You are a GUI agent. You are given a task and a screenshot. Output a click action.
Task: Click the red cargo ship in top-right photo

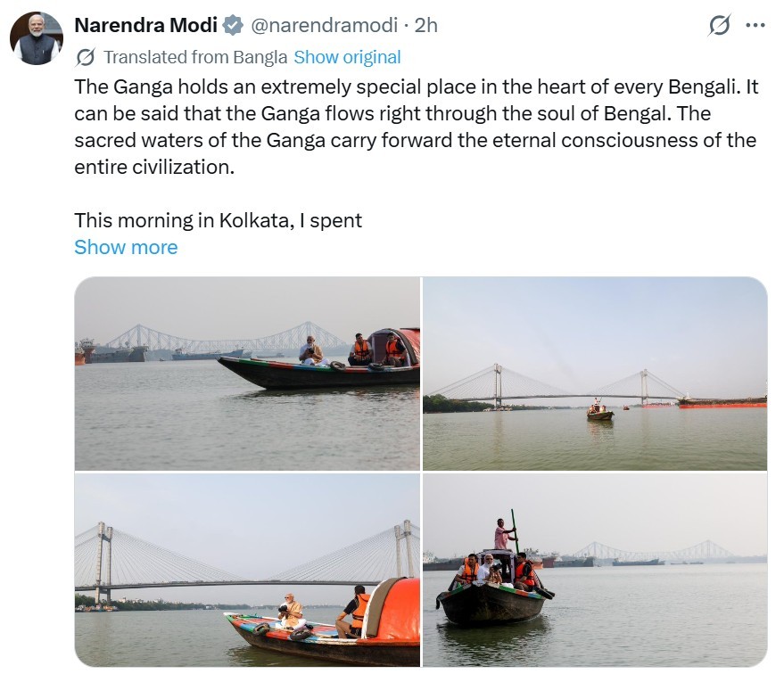tap(722, 403)
